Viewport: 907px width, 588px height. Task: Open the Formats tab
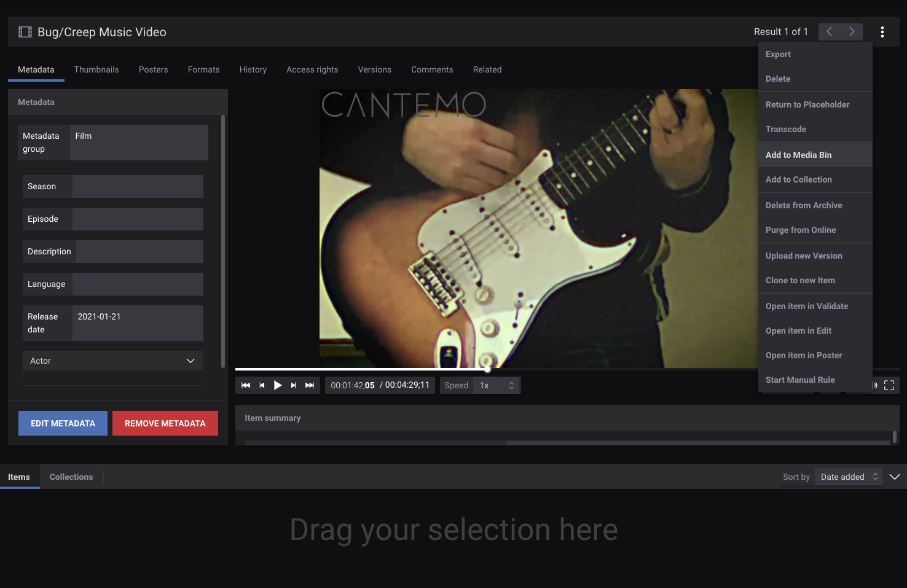point(204,69)
